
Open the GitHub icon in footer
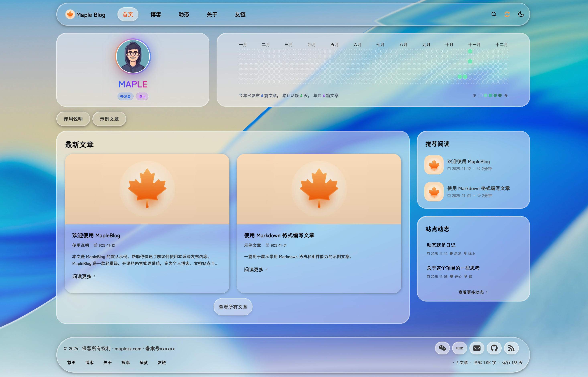click(x=494, y=348)
